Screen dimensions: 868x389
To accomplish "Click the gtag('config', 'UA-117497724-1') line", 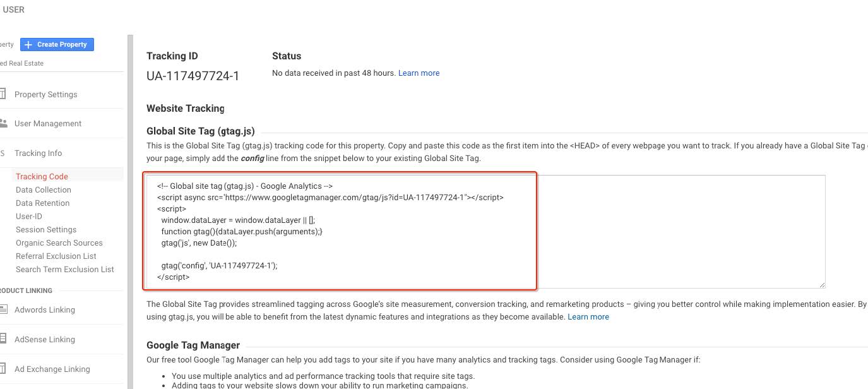I will (219, 265).
